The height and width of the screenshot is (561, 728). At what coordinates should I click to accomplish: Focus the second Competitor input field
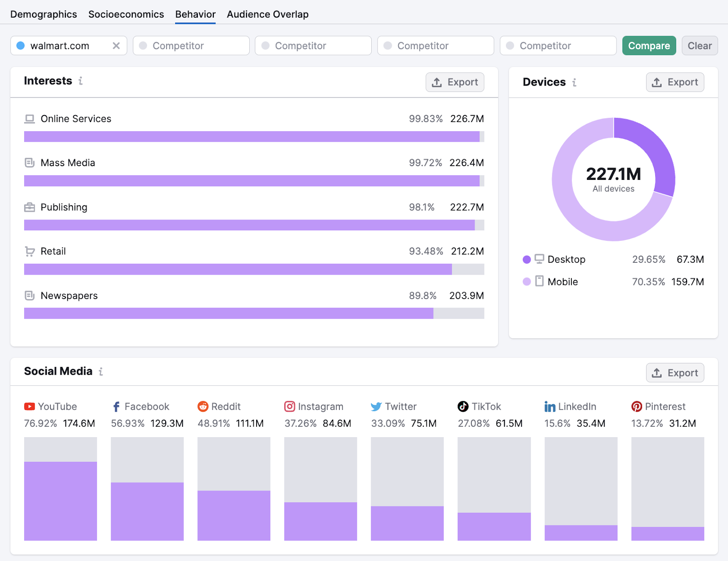coord(313,46)
